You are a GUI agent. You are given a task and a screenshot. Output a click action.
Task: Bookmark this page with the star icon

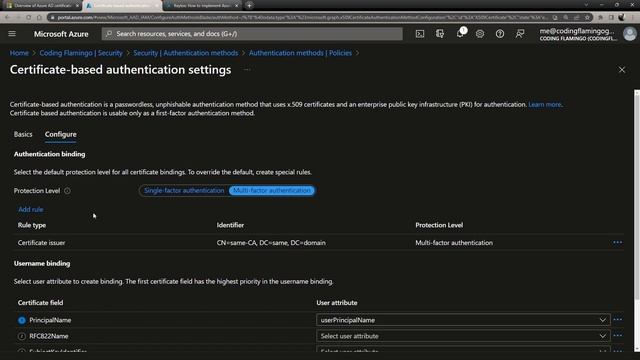click(587, 18)
